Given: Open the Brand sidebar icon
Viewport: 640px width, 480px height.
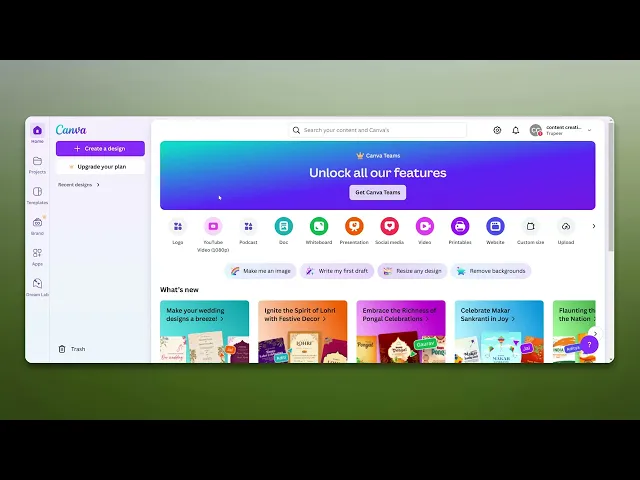Looking at the screenshot, I should pyautogui.click(x=37, y=222).
